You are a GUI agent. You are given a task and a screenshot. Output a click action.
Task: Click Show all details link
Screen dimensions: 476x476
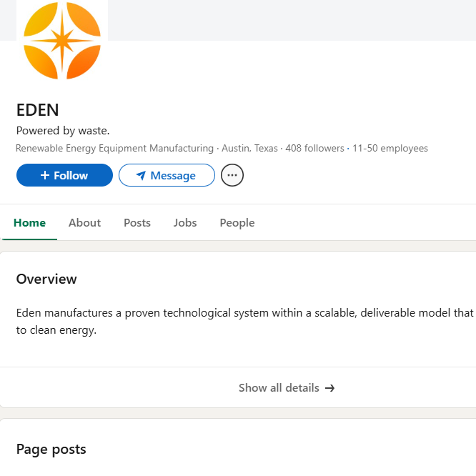287,388
